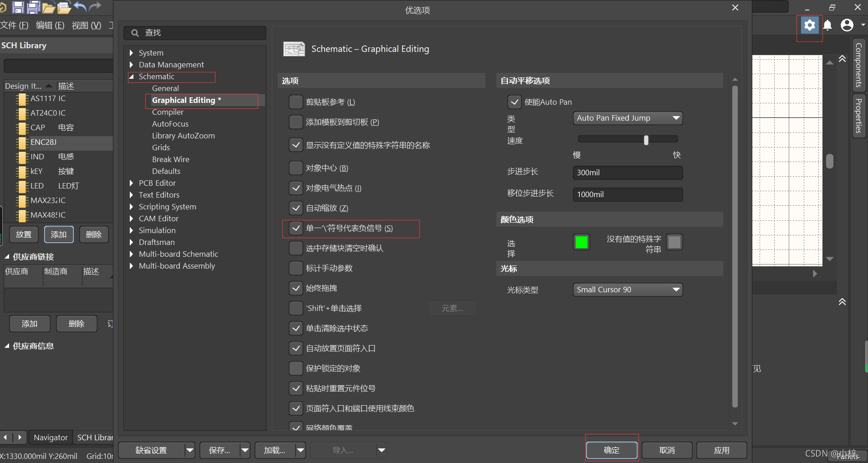Screen dimensions: 868x463
Task: Open the 缺省设置 dropdown arrow
Action: click(x=190, y=450)
